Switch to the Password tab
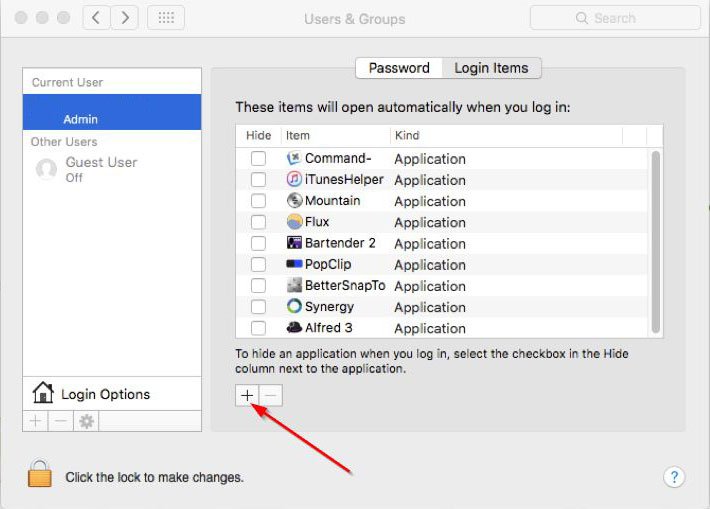This screenshot has height=509, width=710. 399,68
